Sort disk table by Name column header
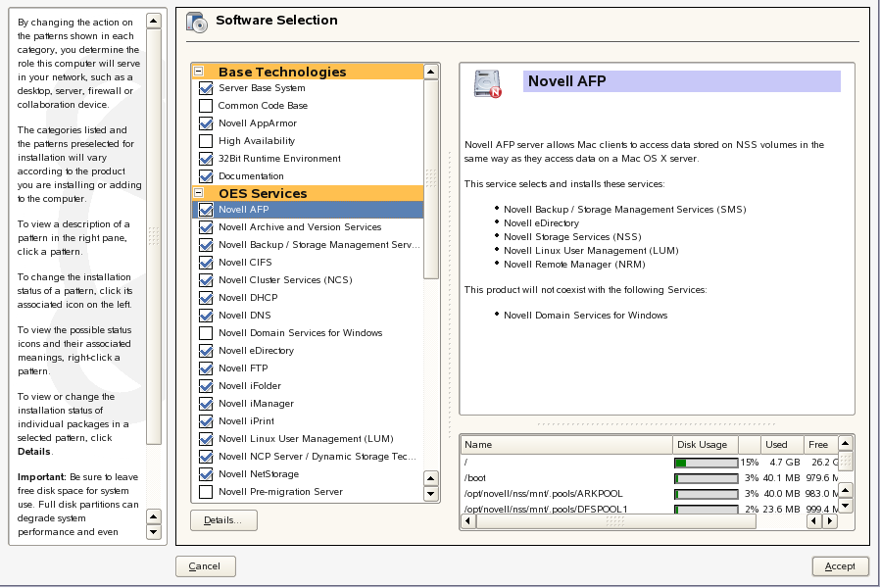 coord(565,445)
